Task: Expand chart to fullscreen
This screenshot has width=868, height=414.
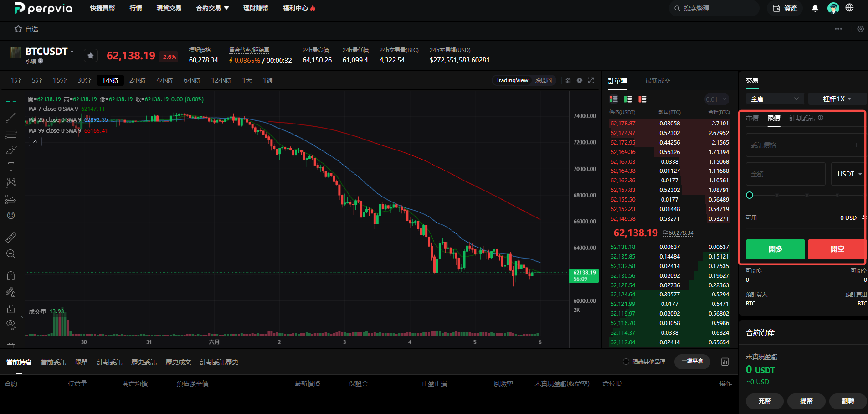Action: pos(591,80)
